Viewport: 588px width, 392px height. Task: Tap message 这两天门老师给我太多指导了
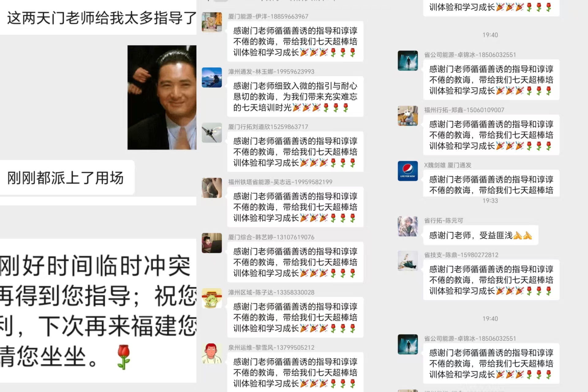point(98,17)
